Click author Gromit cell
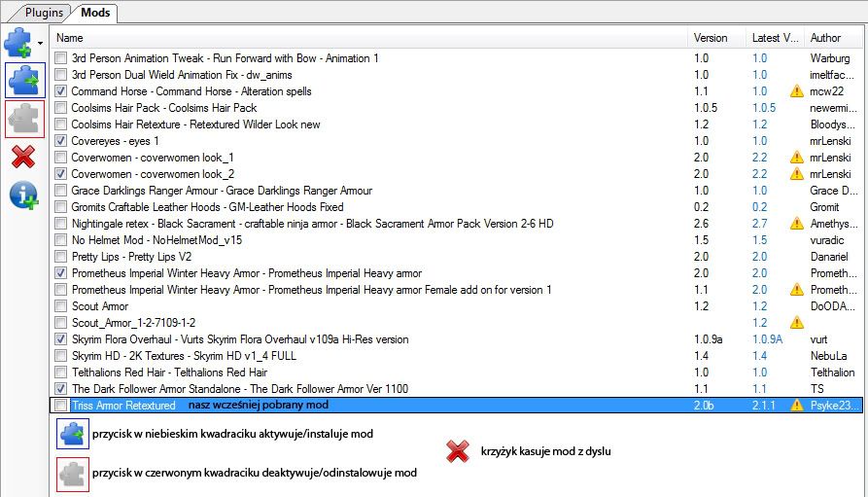868x497 pixels. (x=825, y=207)
